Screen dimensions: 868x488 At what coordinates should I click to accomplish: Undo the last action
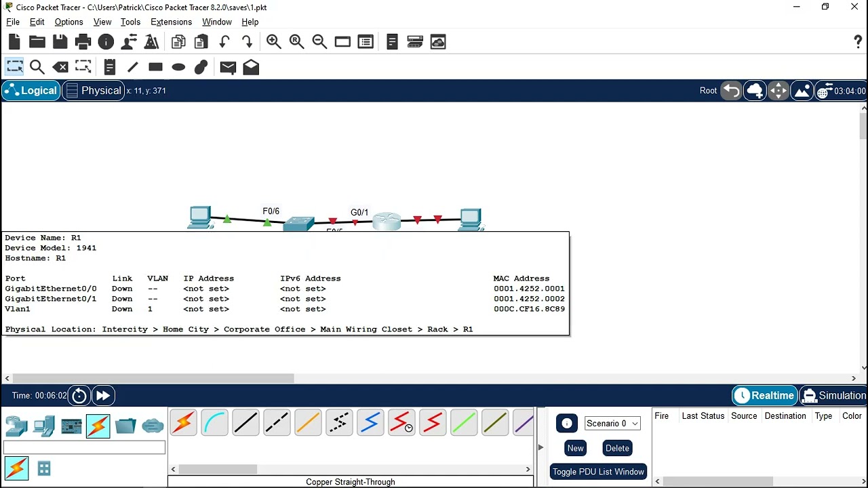pos(224,42)
